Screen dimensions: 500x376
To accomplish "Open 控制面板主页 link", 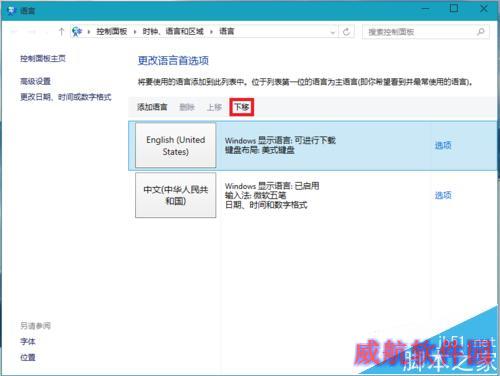I will click(x=43, y=59).
